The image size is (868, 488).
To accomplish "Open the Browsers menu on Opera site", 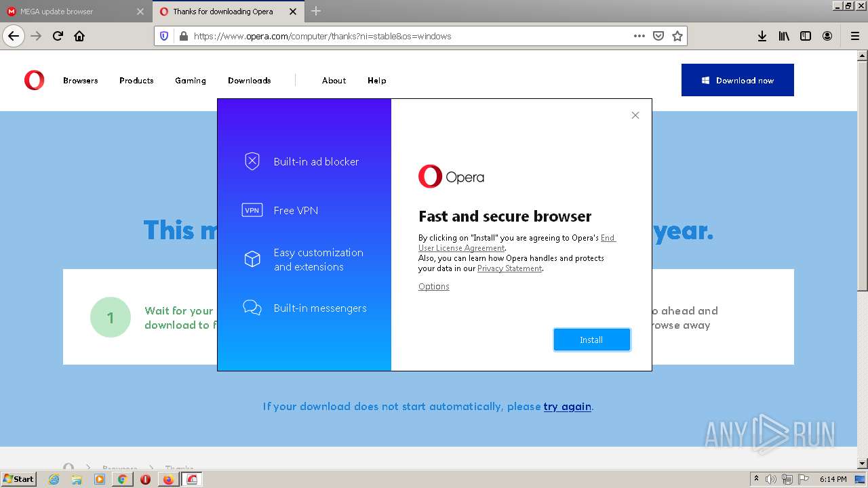I will (81, 80).
